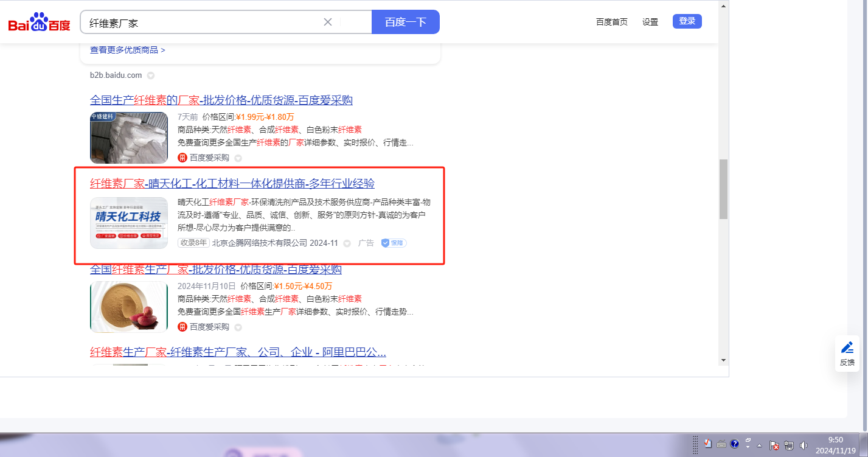868x457 pixels.
Task: Click the red 百度爱采购 icon under the first result
Action: (182, 158)
